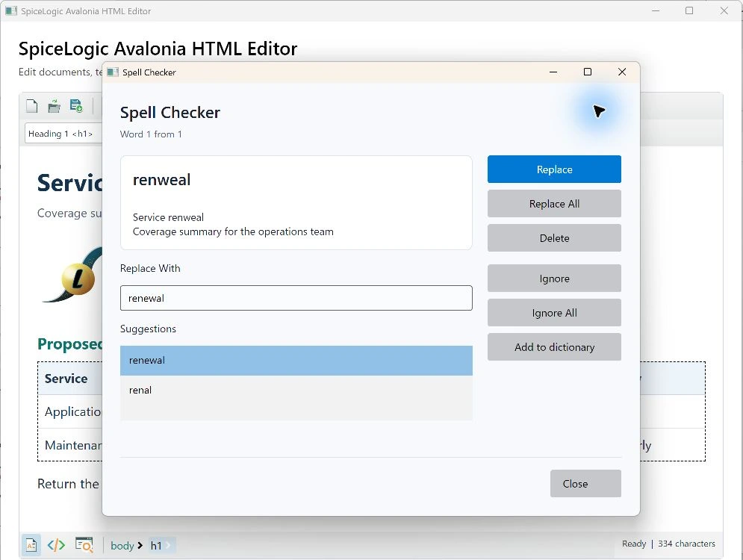This screenshot has width=743, height=560.
Task: Select the body tag in breadcrumb
Action: tap(122, 546)
